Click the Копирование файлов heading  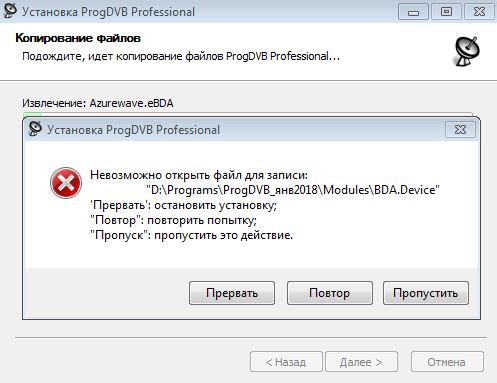pos(78,38)
